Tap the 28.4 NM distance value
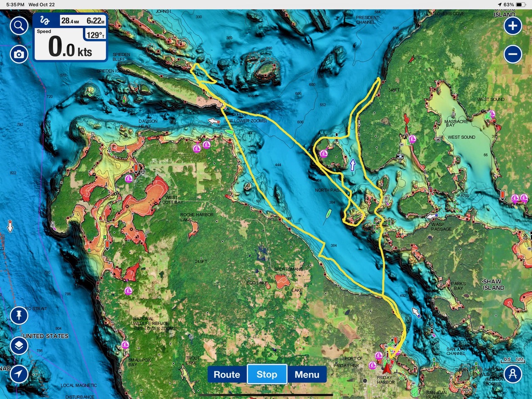532x399 pixels. (70, 21)
